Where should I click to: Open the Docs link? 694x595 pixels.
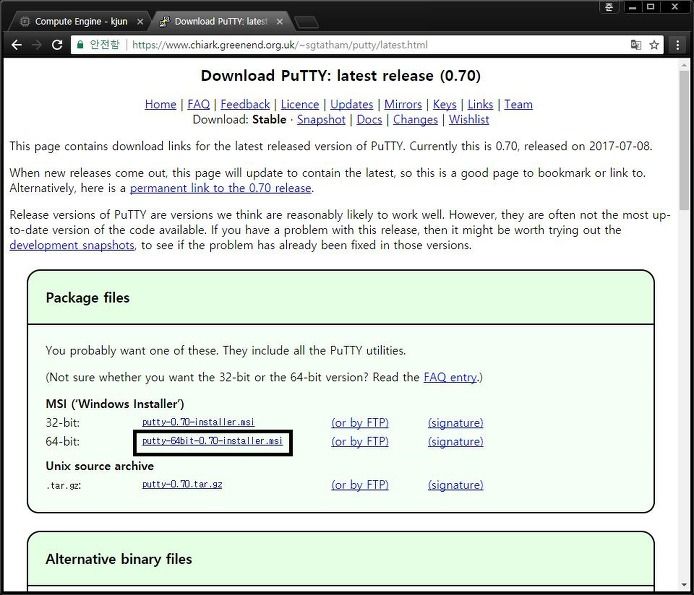[x=369, y=120]
